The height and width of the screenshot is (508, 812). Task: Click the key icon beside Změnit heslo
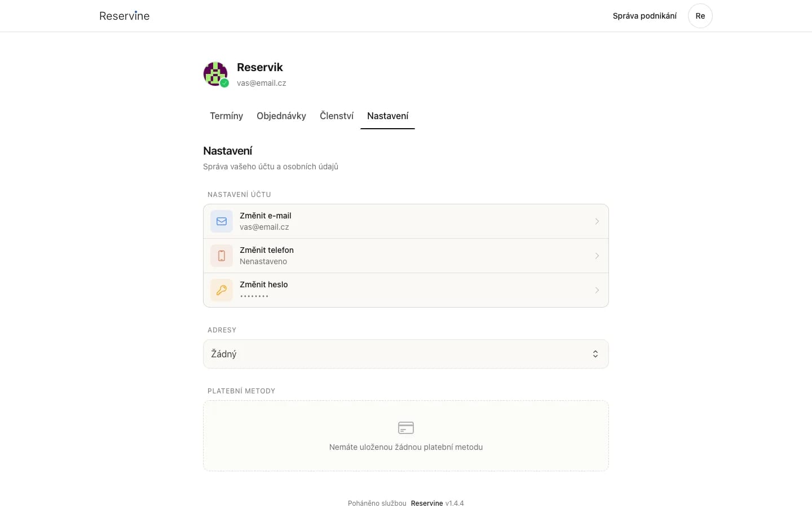222,290
